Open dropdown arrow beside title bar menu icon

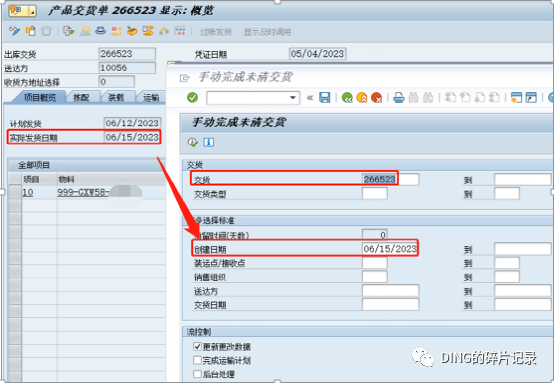click(x=32, y=12)
